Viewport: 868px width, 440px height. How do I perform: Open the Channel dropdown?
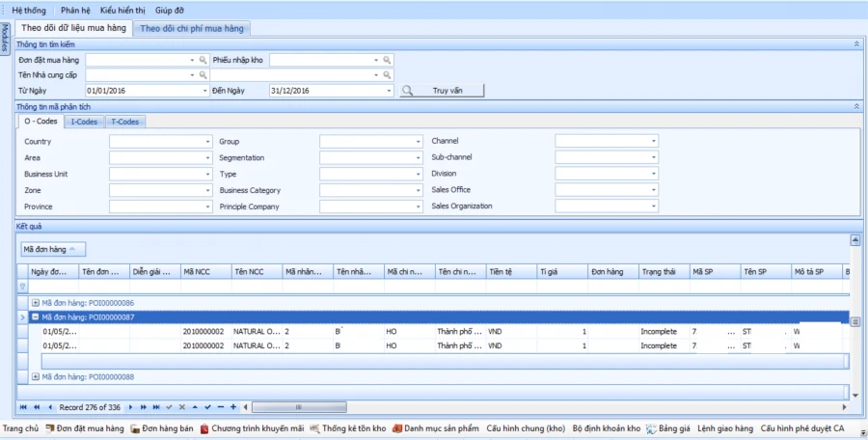pos(653,141)
